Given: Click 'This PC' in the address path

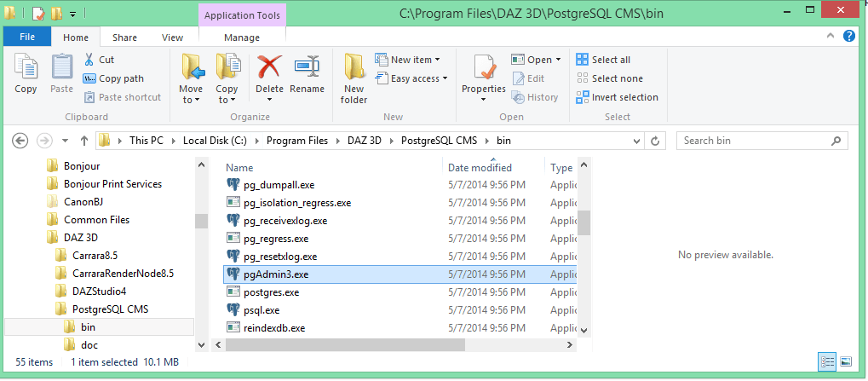Looking at the screenshot, I should (x=147, y=141).
